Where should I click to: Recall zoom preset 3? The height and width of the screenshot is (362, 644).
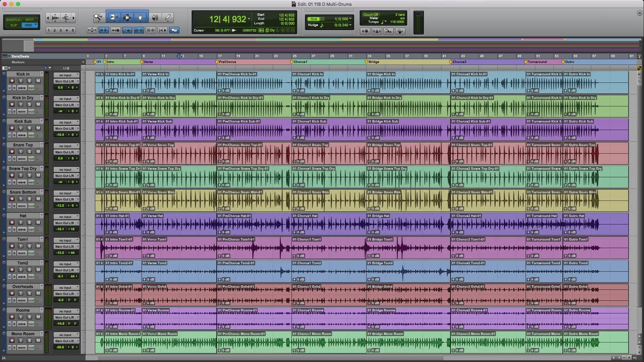point(61,30)
